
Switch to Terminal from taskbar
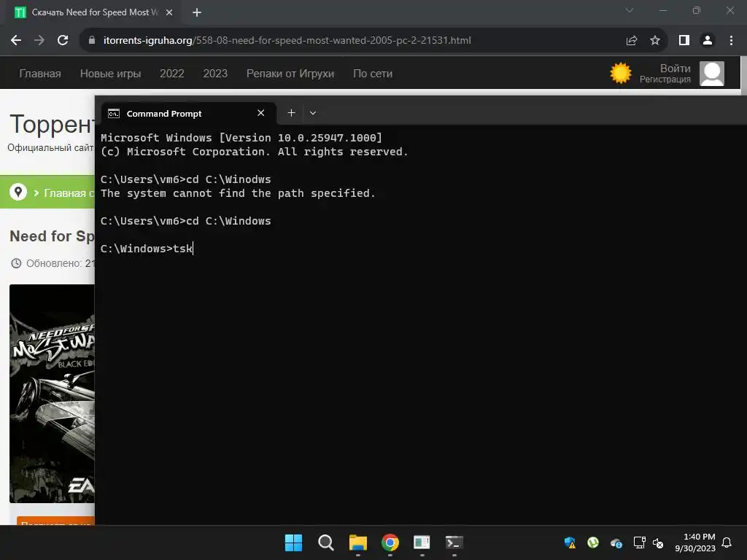[454, 542]
